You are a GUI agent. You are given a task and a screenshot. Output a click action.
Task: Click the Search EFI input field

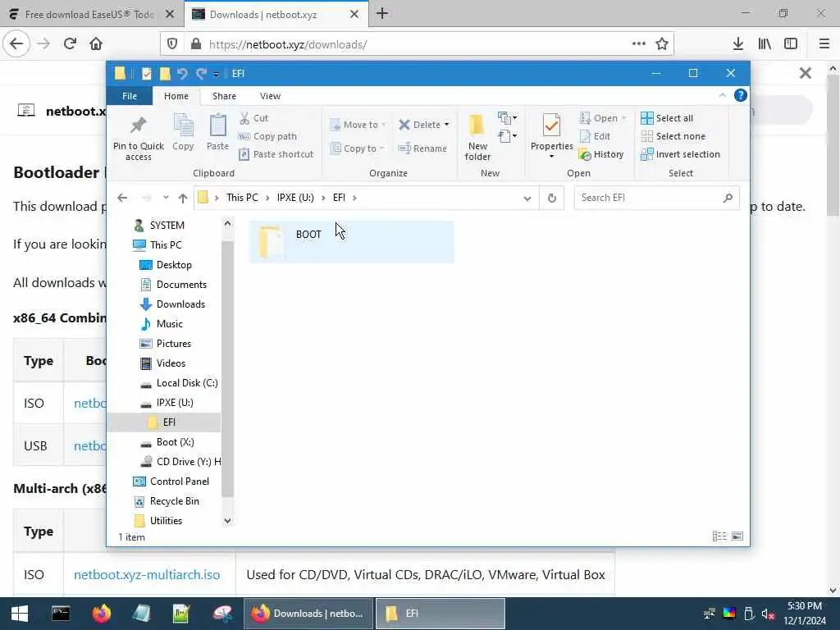click(x=657, y=198)
